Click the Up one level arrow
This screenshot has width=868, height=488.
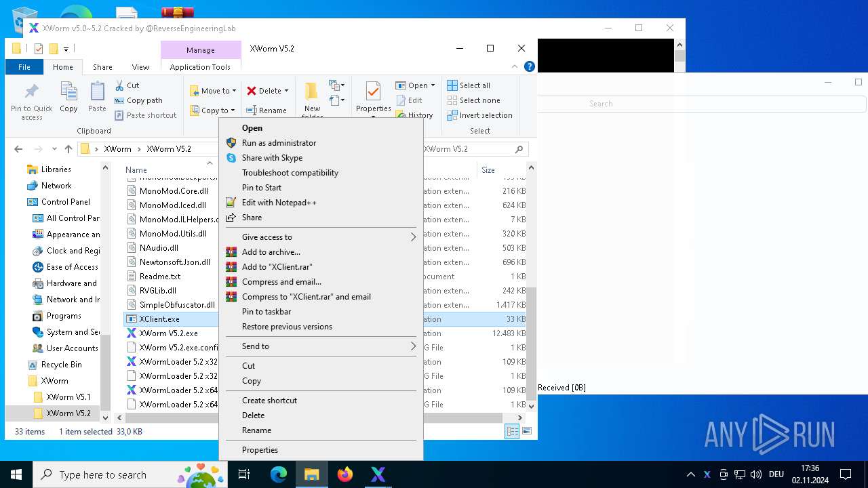click(x=68, y=149)
